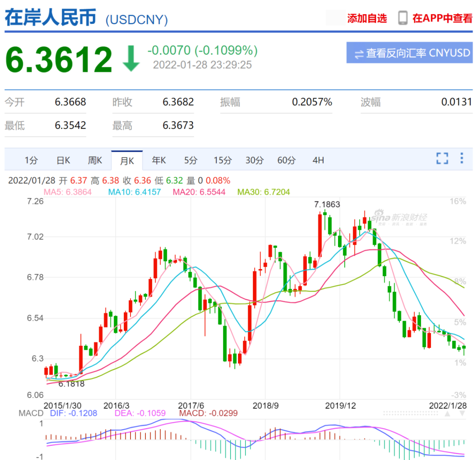Open the fullscreen chart icon
476x460 pixels.
[442, 158]
